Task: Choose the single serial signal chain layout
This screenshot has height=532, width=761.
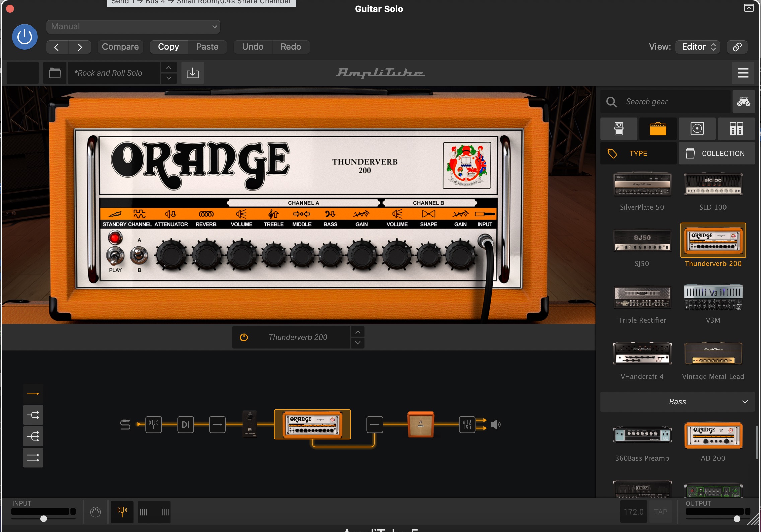Action: (x=33, y=394)
